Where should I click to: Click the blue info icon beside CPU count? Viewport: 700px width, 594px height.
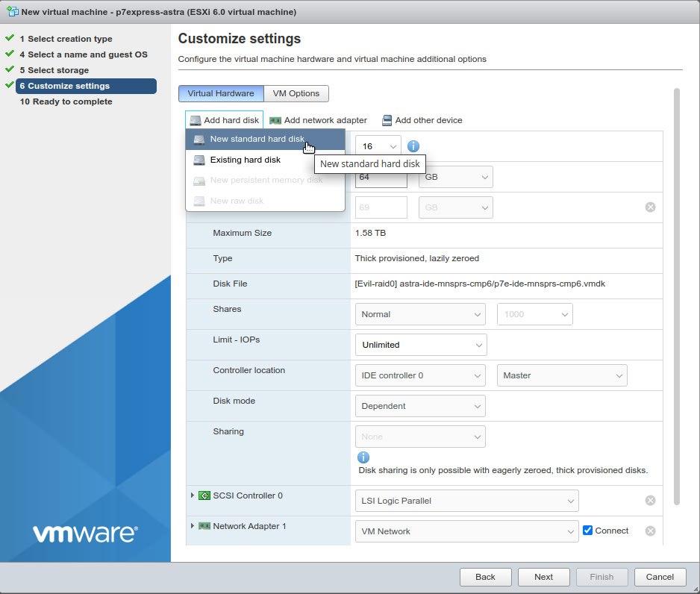(413, 146)
